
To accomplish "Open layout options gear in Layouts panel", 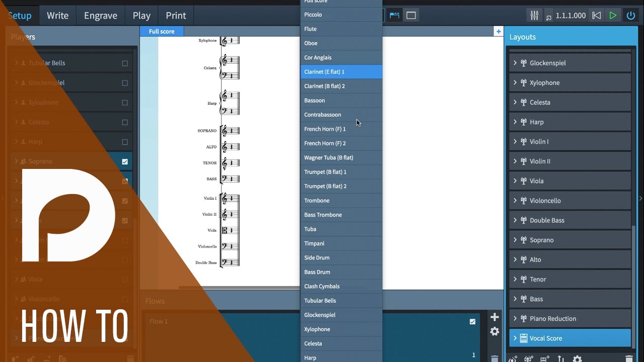I will [x=577, y=359].
